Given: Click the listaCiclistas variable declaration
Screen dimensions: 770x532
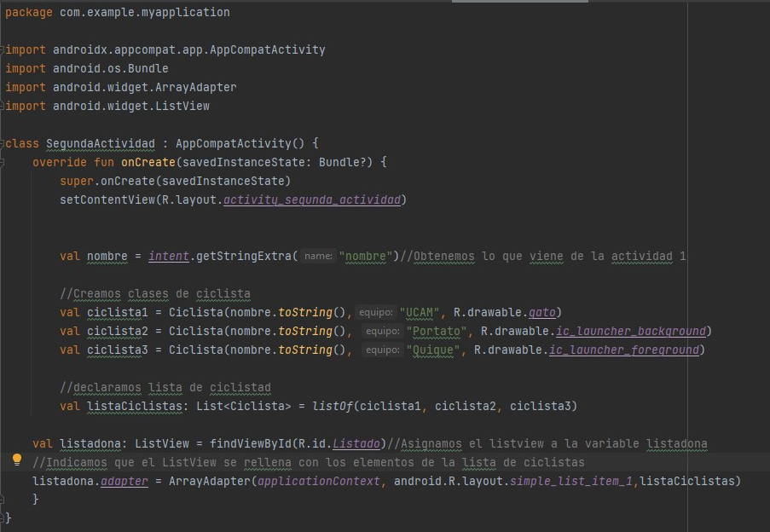Looking at the screenshot, I should [134, 406].
